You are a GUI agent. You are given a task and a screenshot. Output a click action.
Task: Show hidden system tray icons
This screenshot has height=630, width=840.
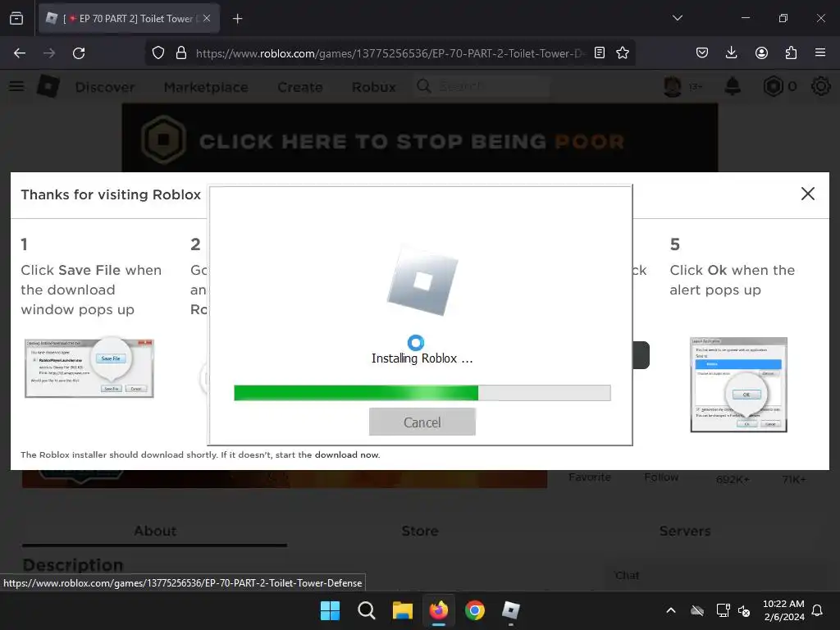pos(671,610)
